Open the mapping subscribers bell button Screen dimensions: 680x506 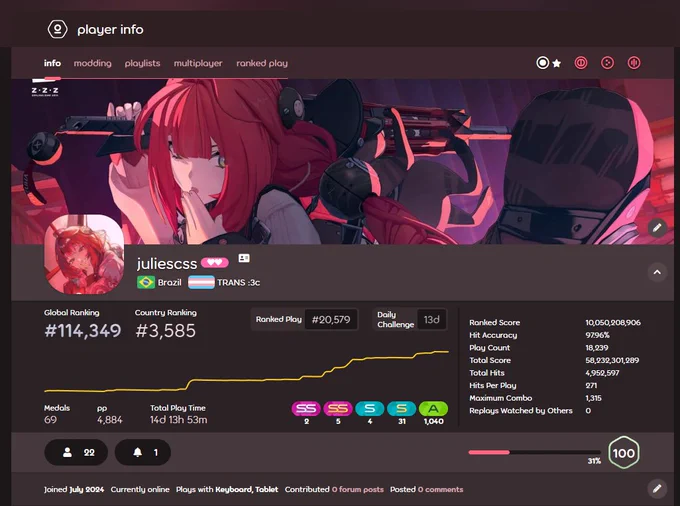click(143, 452)
